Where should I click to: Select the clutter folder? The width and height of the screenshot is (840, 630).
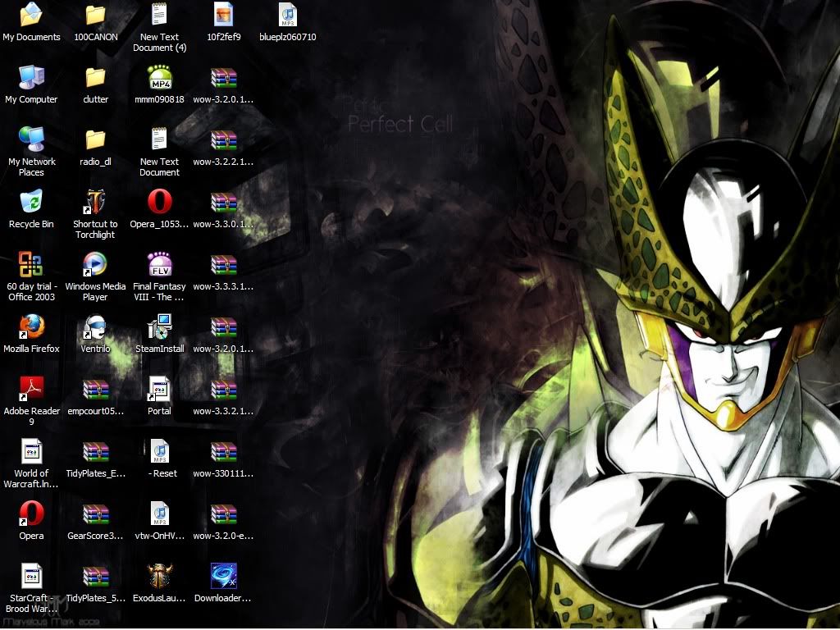point(95,77)
